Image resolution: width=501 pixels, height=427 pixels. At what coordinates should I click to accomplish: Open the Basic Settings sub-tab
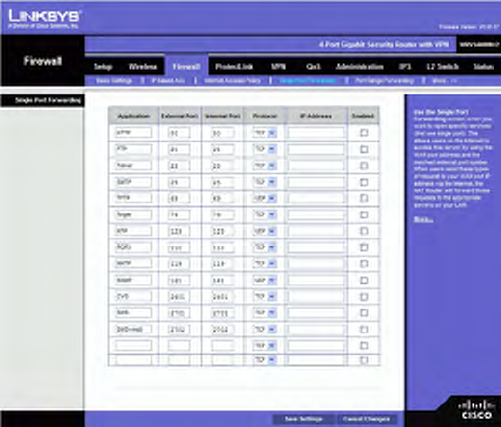coord(114,81)
